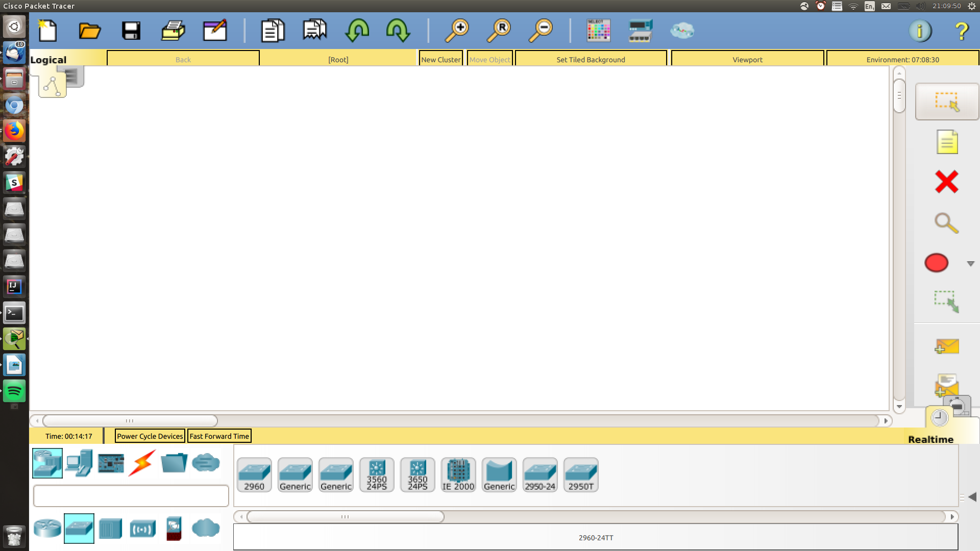This screenshot has width=980, height=551.
Task: Select the 3560 24PS switch
Action: point(376,473)
